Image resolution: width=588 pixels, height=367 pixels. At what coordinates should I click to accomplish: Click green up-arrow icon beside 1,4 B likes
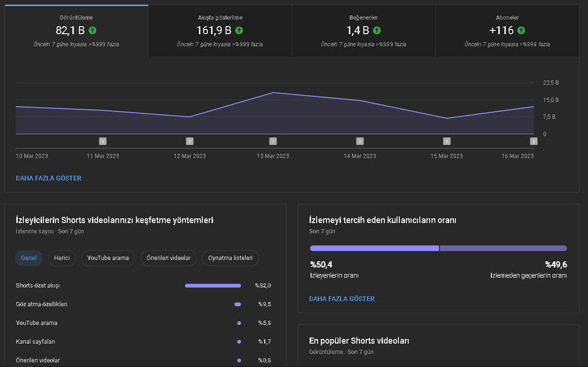pyautogui.click(x=377, y=30)
